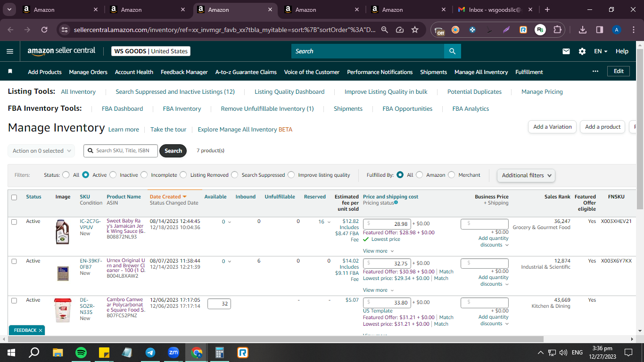This screenshot has width=644, height=362.
Task: Sort by the Date Created column header
Action: point(168,197)
